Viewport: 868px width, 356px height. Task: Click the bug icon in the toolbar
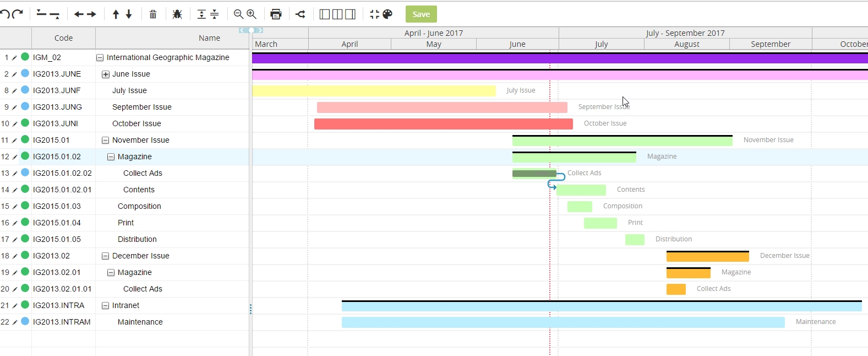click(177, 14)
